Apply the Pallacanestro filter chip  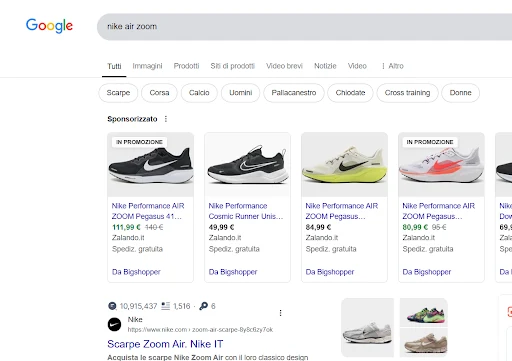[294, 93]
